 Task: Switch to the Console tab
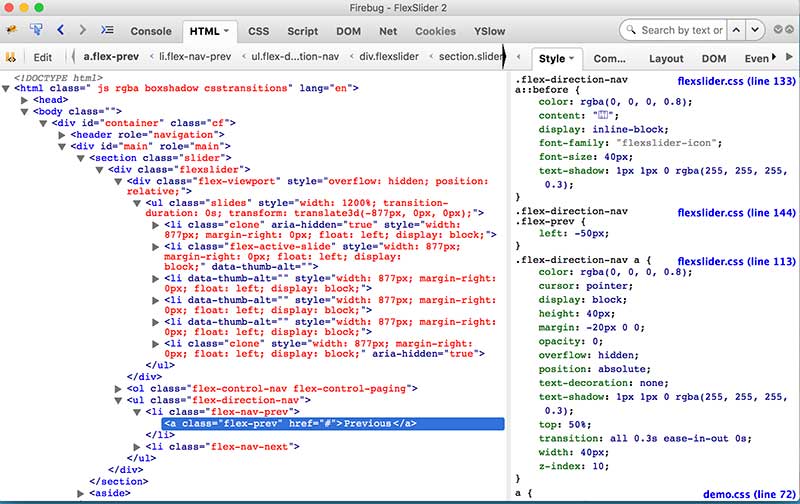coord(151,31)
